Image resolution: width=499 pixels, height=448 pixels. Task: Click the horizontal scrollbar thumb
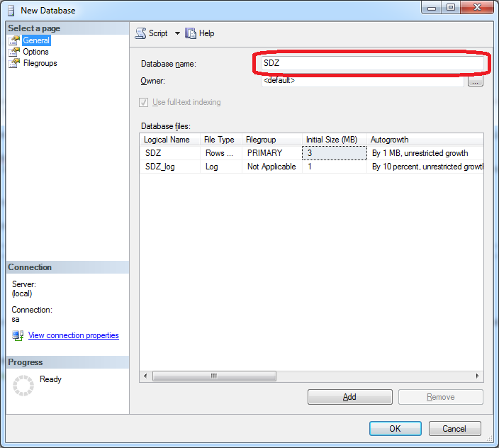point(214,376)
